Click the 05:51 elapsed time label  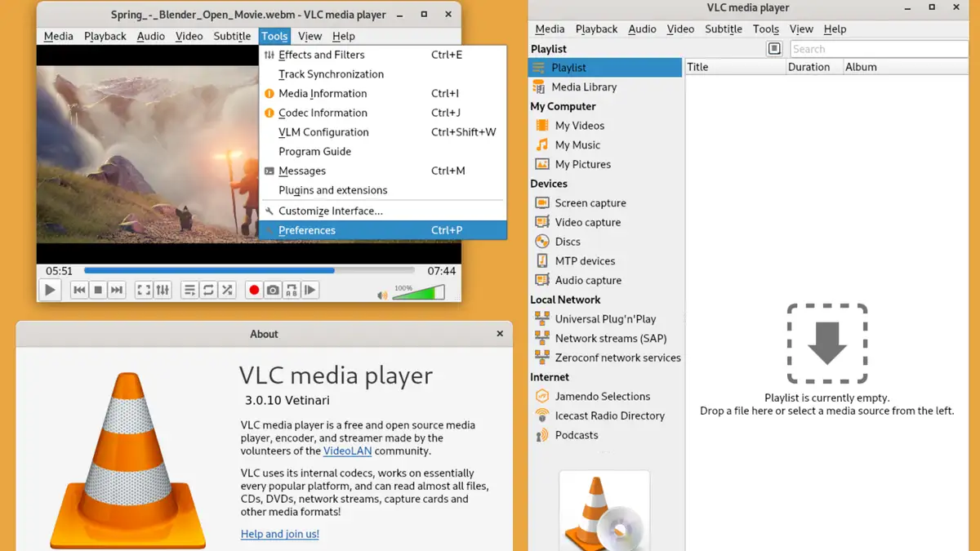(59, 270)
